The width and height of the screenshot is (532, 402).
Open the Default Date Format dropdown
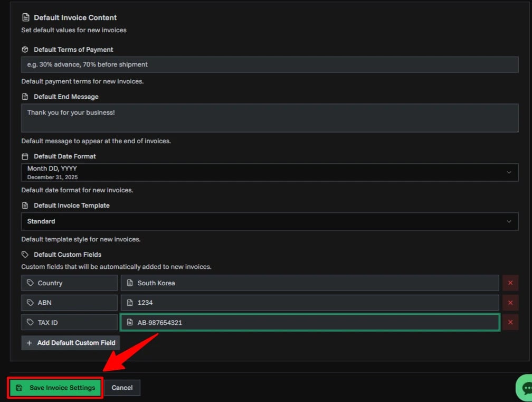click(x=509, y=172)
